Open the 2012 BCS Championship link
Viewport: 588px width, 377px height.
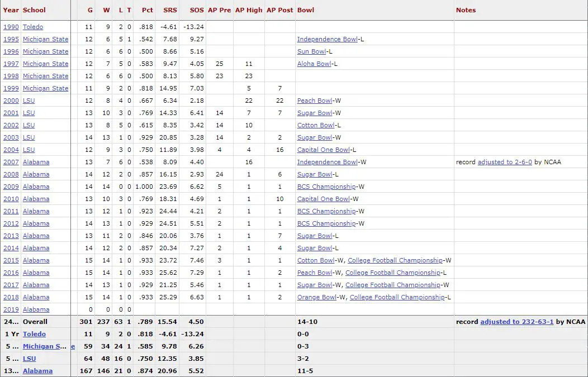(x=326, y=224)
